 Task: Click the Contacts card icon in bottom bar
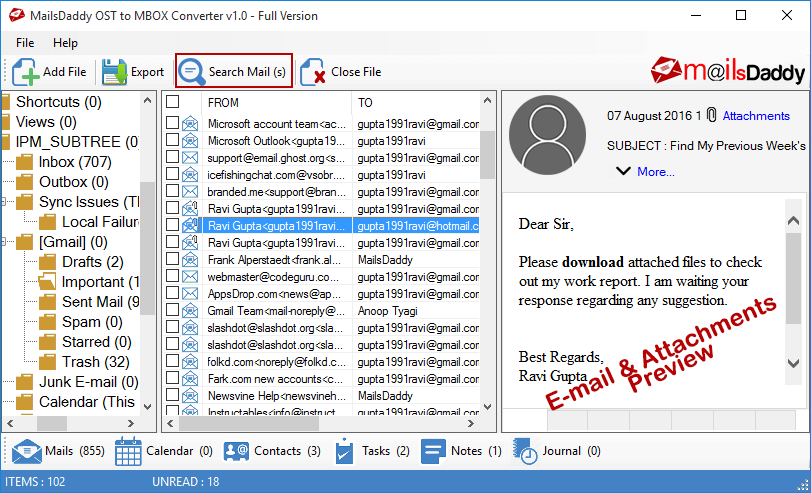236,451
